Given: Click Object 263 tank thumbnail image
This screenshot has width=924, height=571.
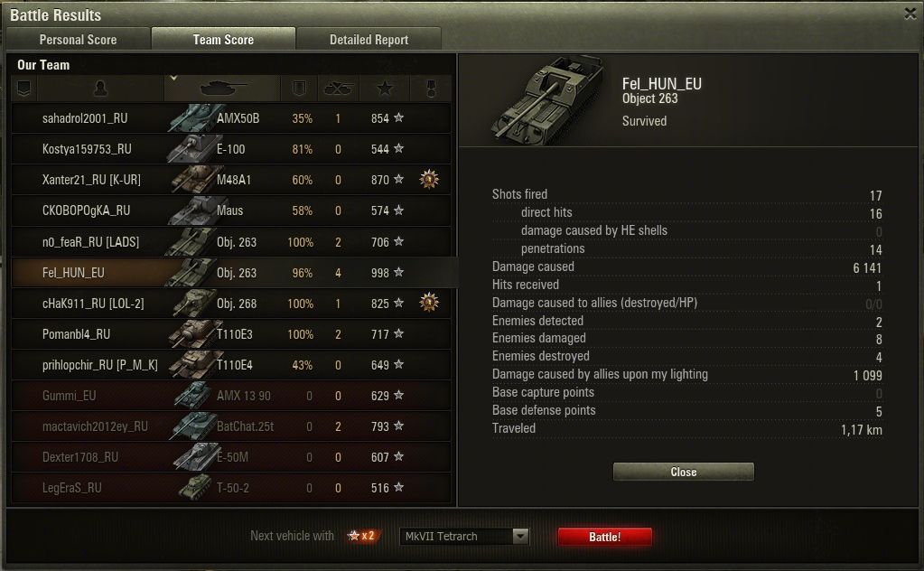Looking at the screenshot, I should 548,100.
